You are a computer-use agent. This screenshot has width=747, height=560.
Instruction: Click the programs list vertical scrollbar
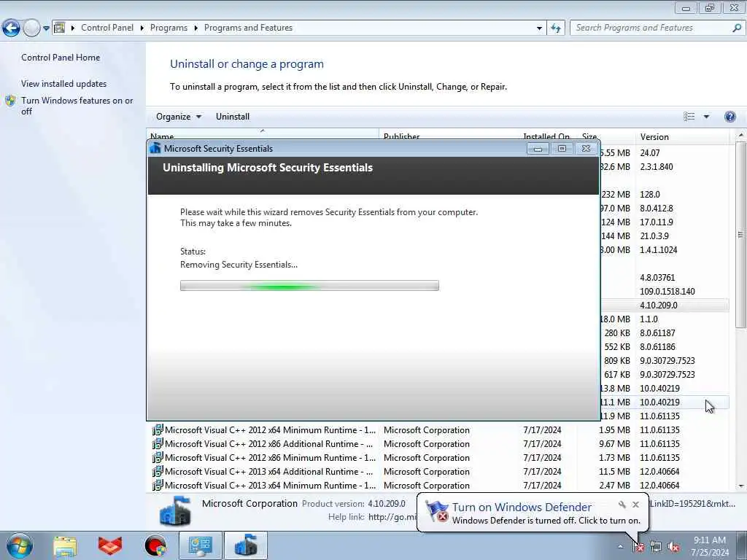740,234
